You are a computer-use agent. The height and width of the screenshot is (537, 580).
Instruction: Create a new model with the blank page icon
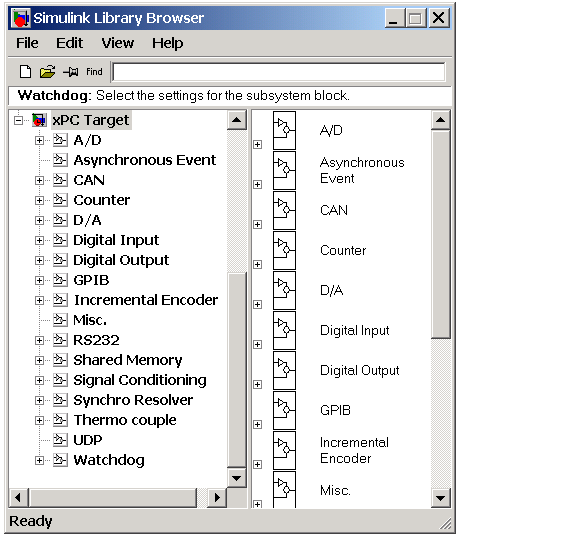tap(25, 71)
